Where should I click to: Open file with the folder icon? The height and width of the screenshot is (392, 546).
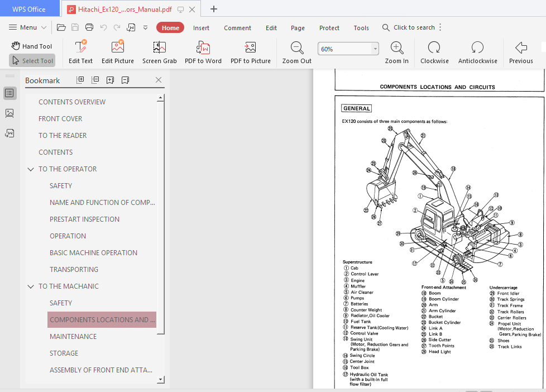point(61,27)
